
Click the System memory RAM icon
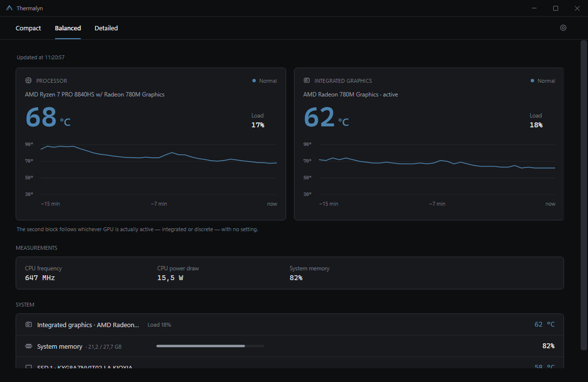point(28,346)
